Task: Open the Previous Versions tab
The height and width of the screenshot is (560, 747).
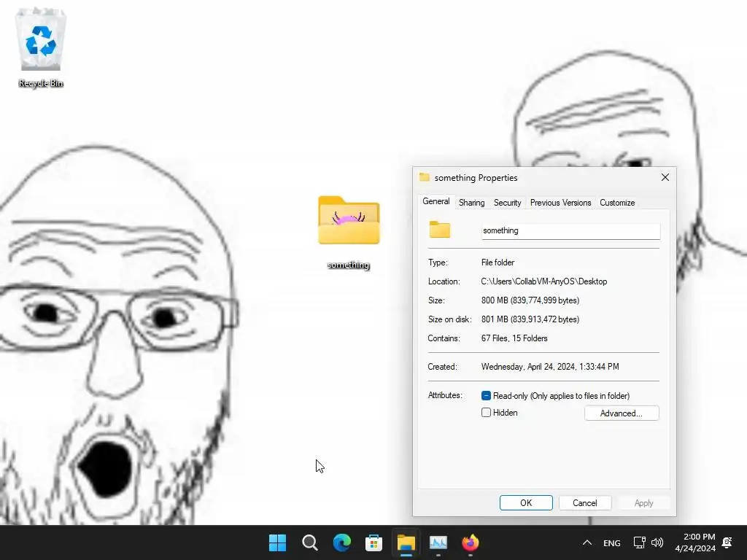Action: pyautogui.click(x=560, y=203)
